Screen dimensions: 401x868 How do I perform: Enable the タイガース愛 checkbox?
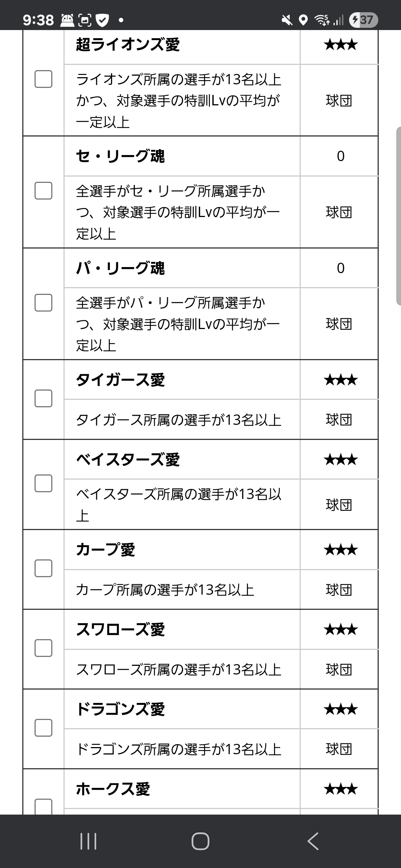(x=43, y=398)
